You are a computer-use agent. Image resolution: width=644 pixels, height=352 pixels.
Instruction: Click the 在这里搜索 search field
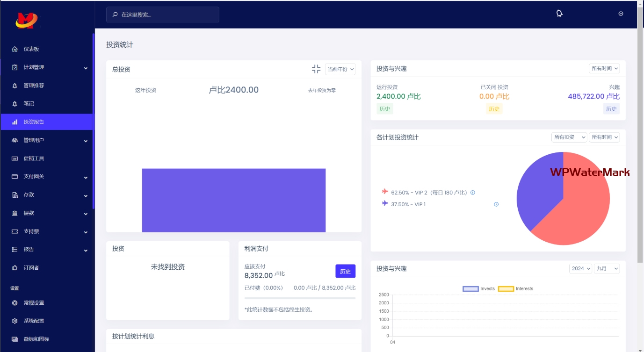pyautogui.click(x=163, y=14)
